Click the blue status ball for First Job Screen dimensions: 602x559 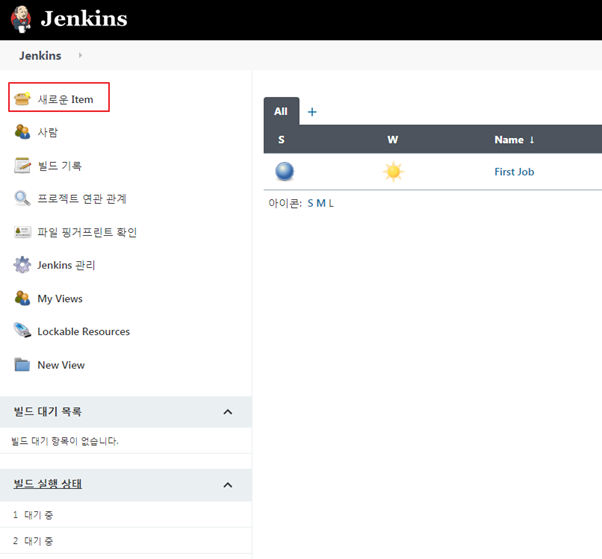[x=284, y=171]
